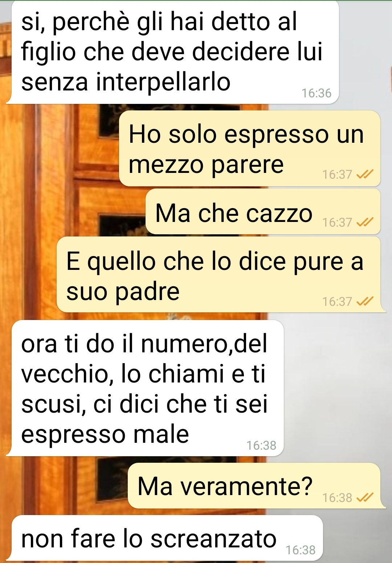
Task: Tap the 'Ma che cazzo' message
Action: tap(263, 211)
